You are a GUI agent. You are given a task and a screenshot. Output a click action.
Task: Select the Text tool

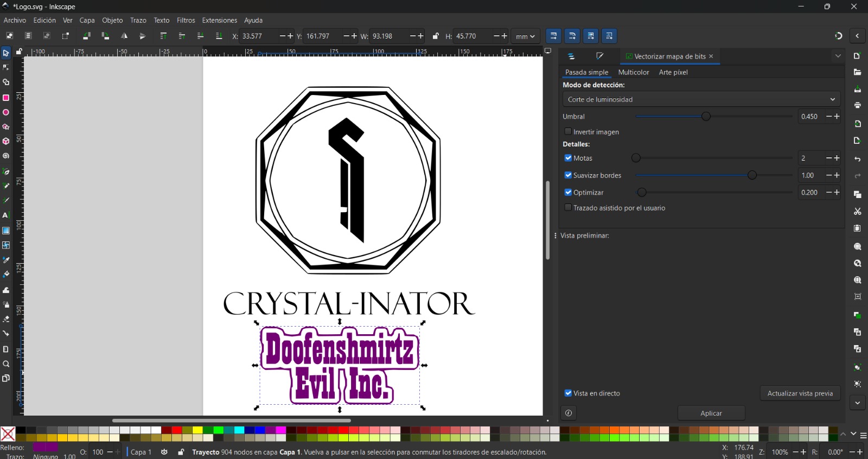(6, 215)
